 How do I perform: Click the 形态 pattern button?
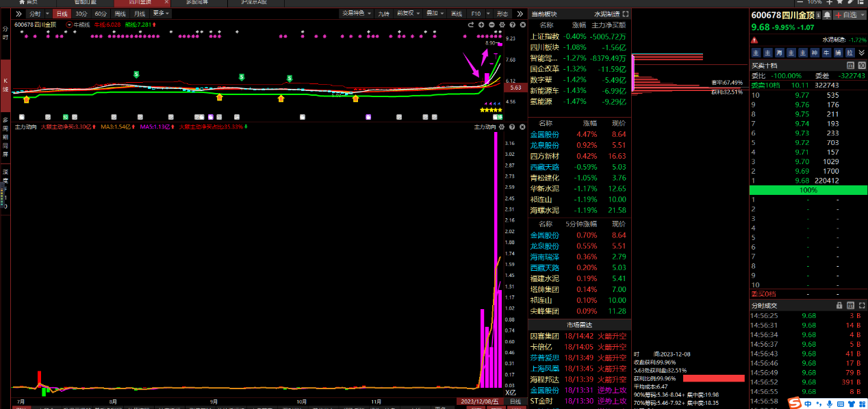pyautogui.click(x=502, y=14)
